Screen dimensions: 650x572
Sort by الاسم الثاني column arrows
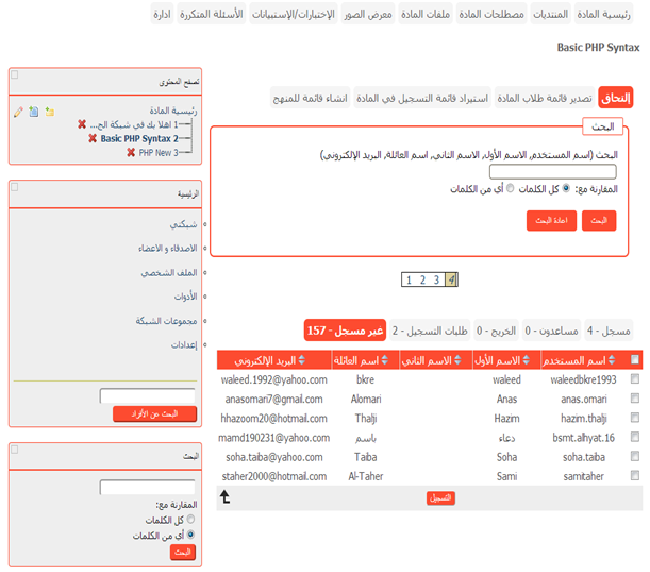(x=458, y=360)
